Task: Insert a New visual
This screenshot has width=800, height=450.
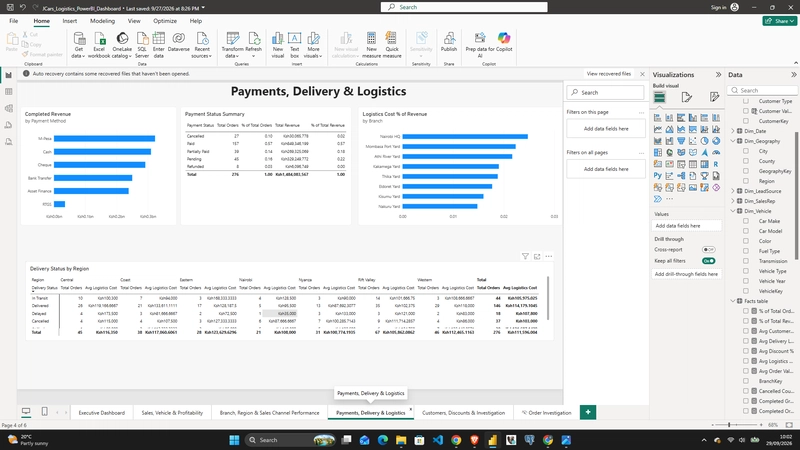Action: coord(278,45)
